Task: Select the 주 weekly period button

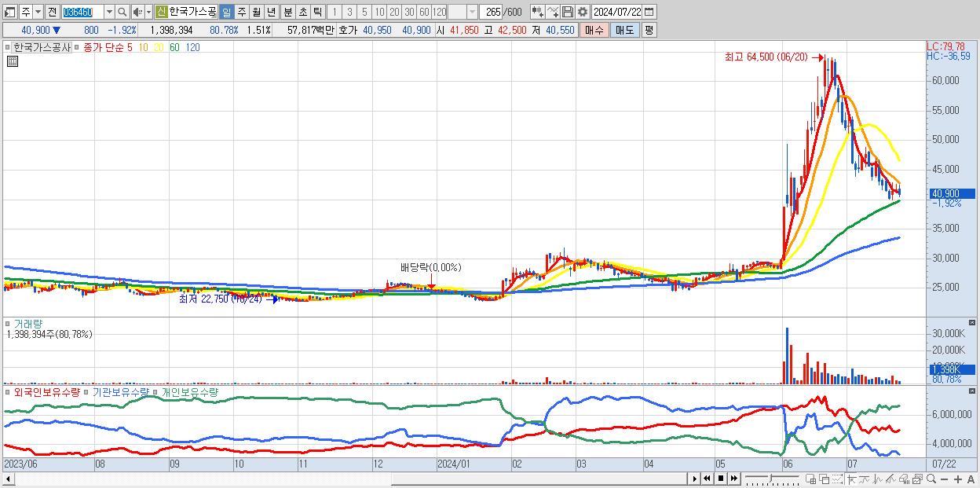Action: [241, 12]
